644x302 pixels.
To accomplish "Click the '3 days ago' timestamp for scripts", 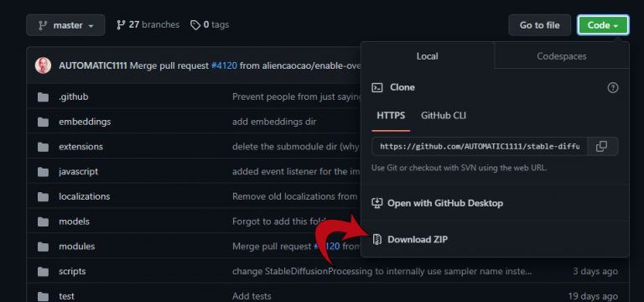I will click(595, 272).
